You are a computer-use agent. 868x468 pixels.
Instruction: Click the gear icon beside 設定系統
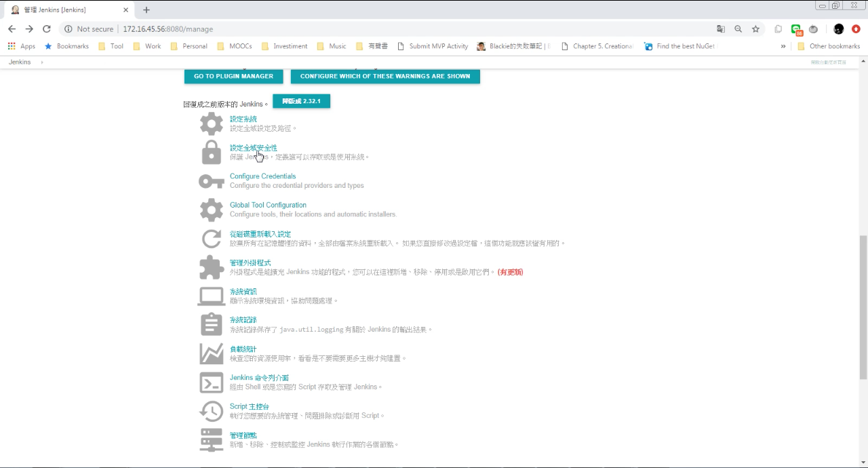(x=212, y=124)
